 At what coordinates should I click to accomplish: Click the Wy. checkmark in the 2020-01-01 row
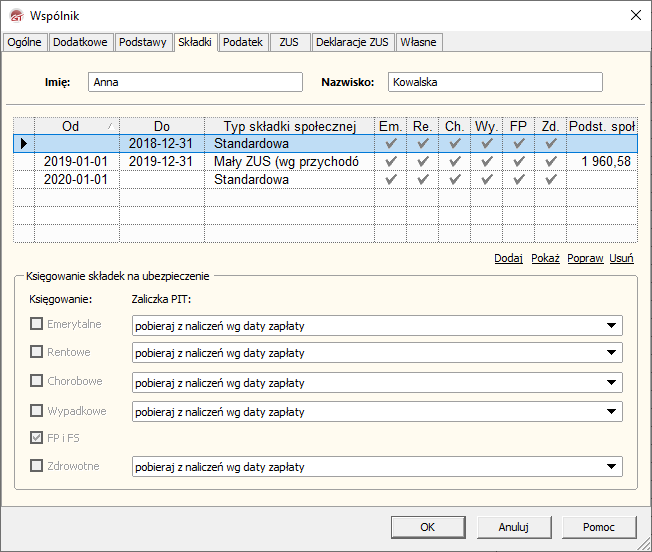pos(486,180)
